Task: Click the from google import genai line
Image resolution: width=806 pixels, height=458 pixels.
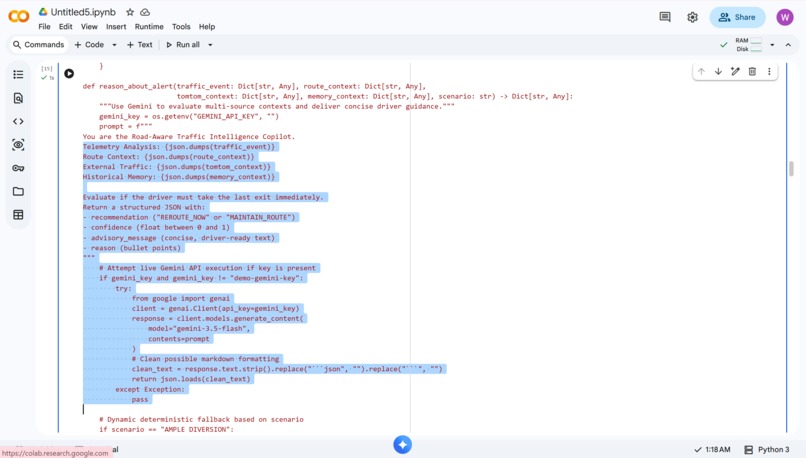Action: click(181, 298)
